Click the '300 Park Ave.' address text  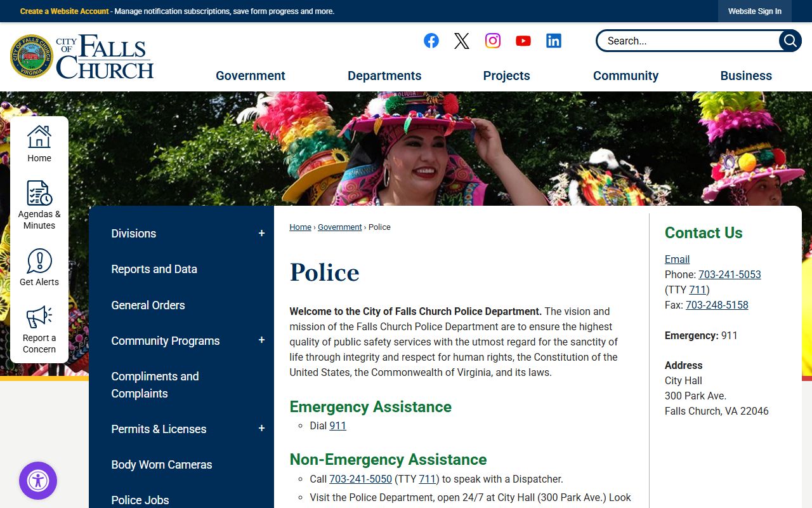tap(695, 396)
